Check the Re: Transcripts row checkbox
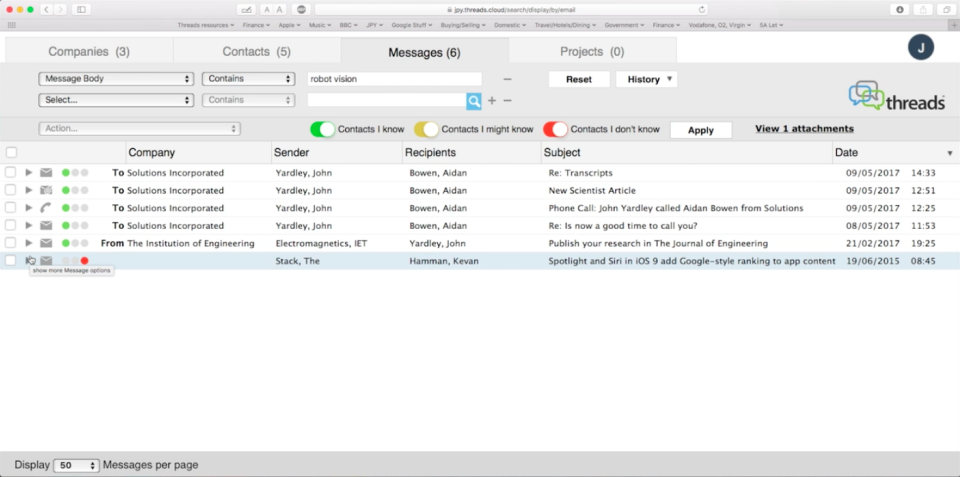The height and width of the screenshot is (477, 960). [10, 173]
